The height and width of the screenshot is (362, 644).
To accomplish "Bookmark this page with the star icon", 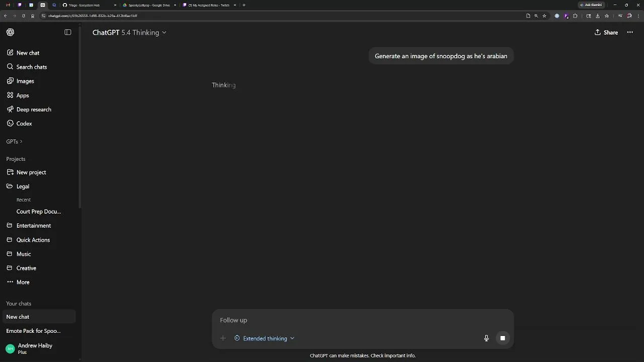I will click(x=544, y=16).
